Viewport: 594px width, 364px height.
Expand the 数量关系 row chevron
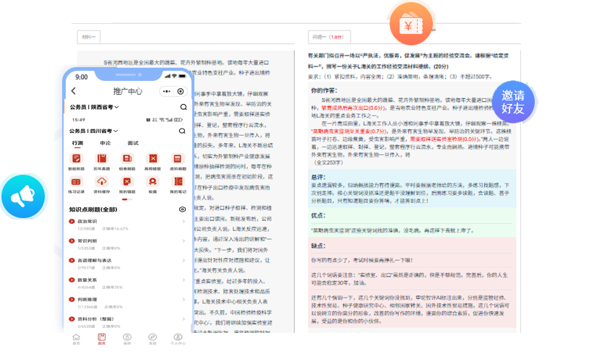tap(184, 280)
